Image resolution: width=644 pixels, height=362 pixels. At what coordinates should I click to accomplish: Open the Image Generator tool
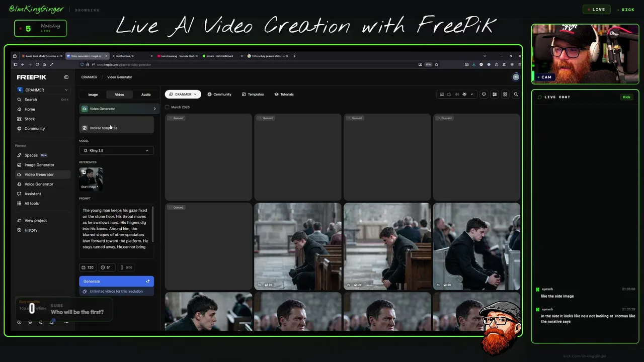42,165
